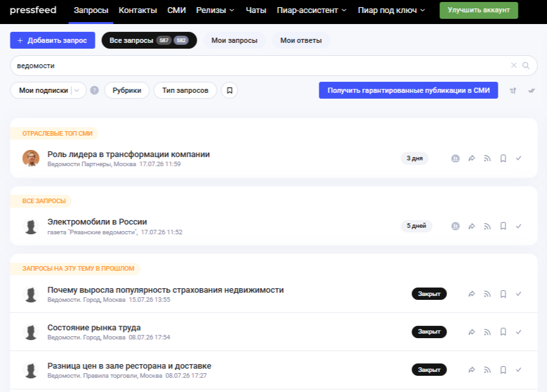This screenshot has width=547, height=392.
Task: Click the author photo for "Роль лидера" request
Action: 31,158
